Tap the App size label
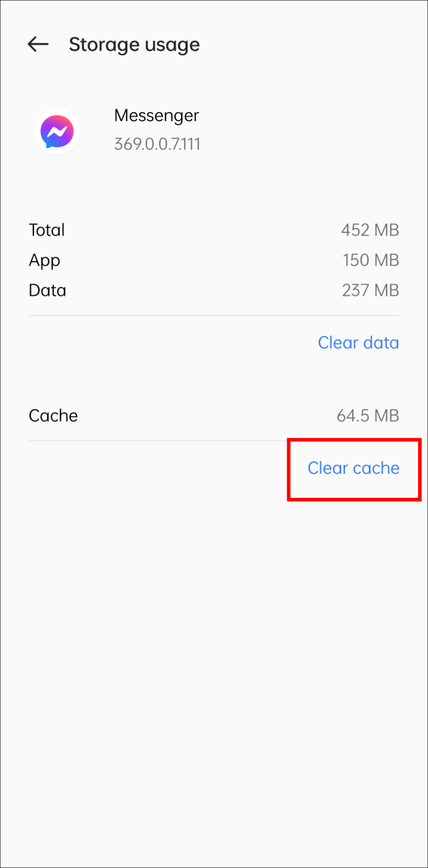The image size is (428, 868). pos(44,261)
